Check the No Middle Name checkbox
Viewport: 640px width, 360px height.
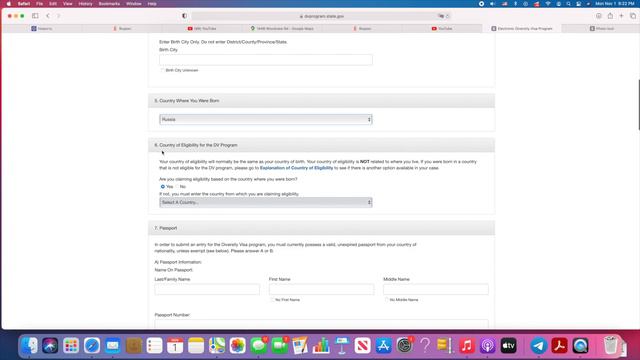click(387, 300)
